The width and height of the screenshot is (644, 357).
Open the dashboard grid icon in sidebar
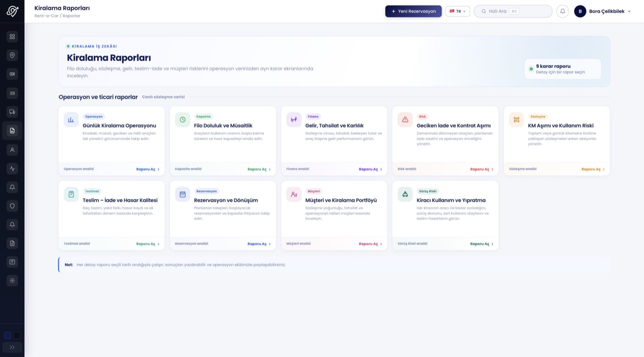pos(12,37)
